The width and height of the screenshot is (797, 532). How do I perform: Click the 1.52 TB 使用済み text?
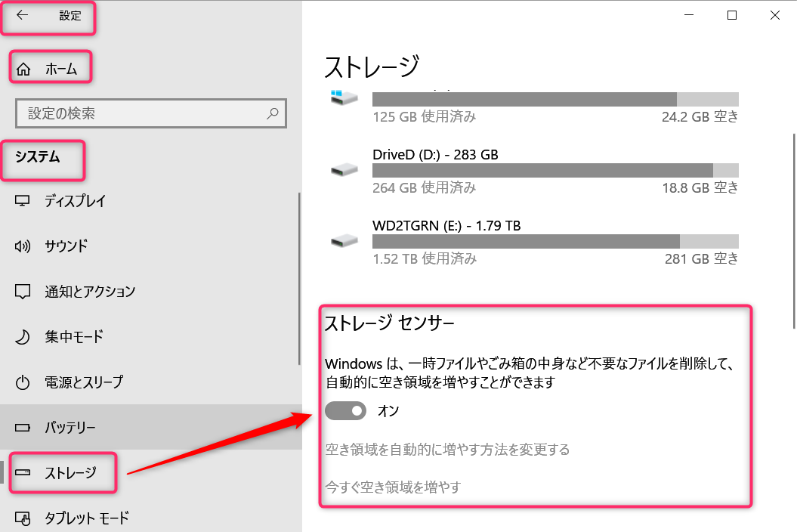[x=425, y=259]
